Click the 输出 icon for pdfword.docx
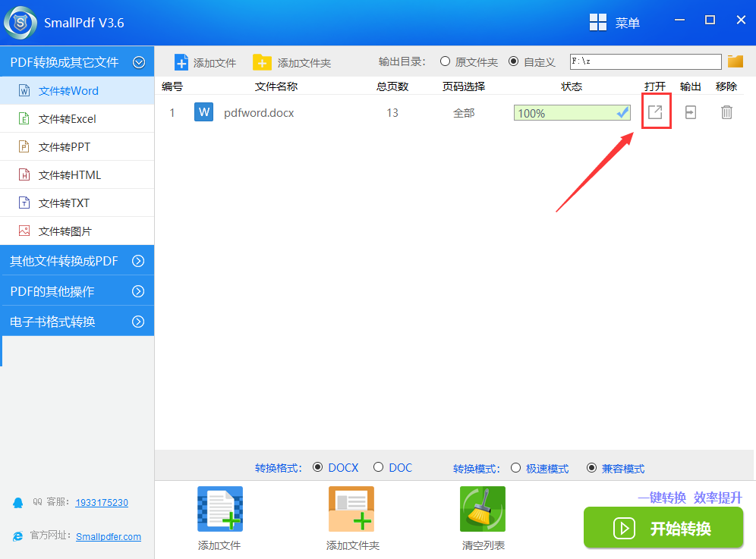 pyautogui.click(x=691, y=112)
